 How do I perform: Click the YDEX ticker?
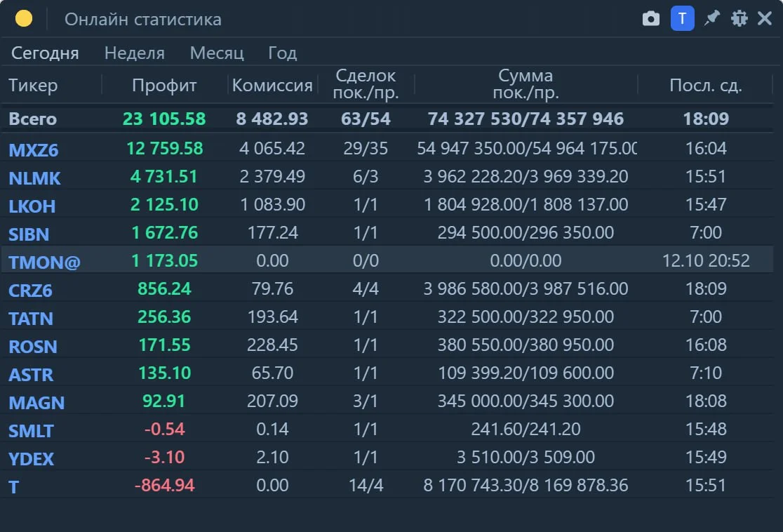tap(31, 458)
